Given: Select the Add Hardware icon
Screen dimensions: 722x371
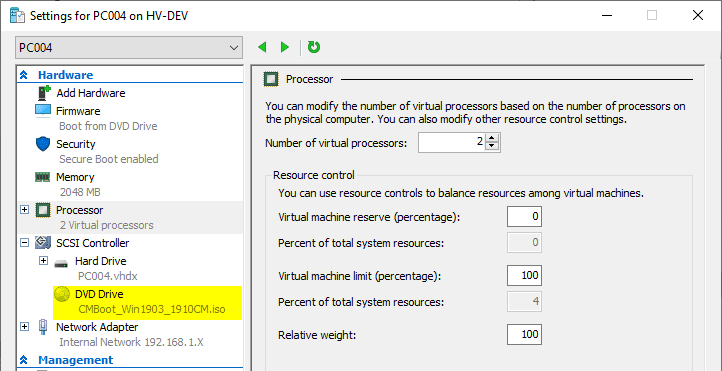Looking at the screenshot, I should click(43, 93).
